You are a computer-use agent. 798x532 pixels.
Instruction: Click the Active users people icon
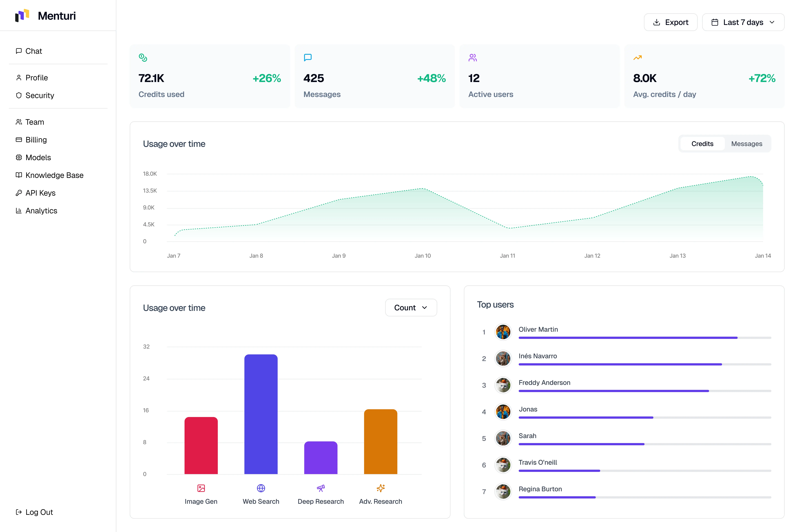tap(473, 58)
